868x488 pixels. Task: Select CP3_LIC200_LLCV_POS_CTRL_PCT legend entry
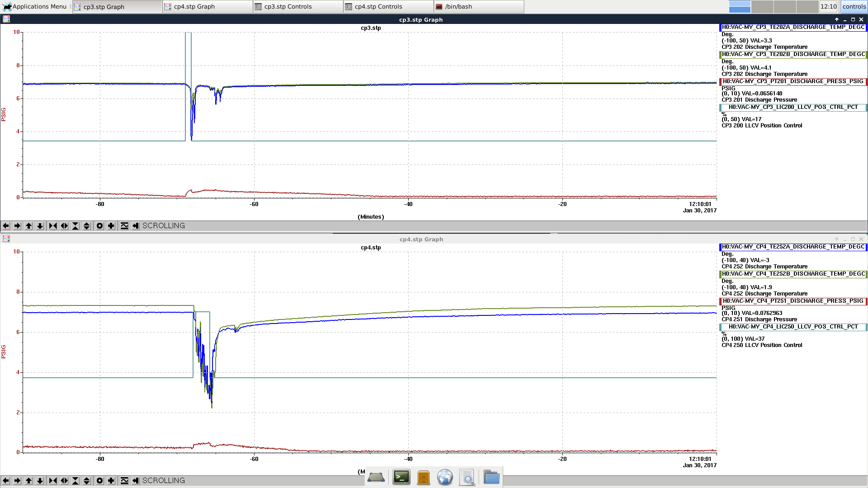point(793,107)
